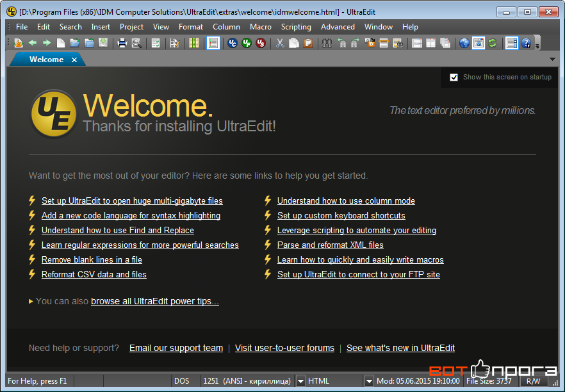
Task: Uncheck Show this screen on startup
Action: [454, 77]
